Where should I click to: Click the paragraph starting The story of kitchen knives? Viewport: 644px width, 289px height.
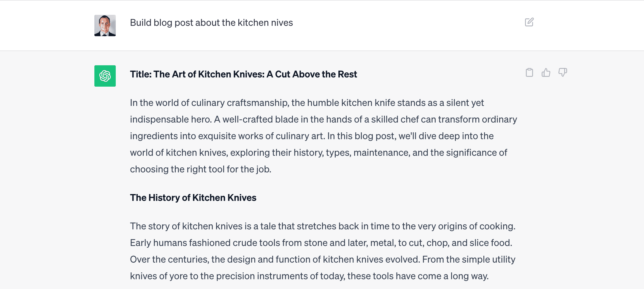(x=323, y=251)
